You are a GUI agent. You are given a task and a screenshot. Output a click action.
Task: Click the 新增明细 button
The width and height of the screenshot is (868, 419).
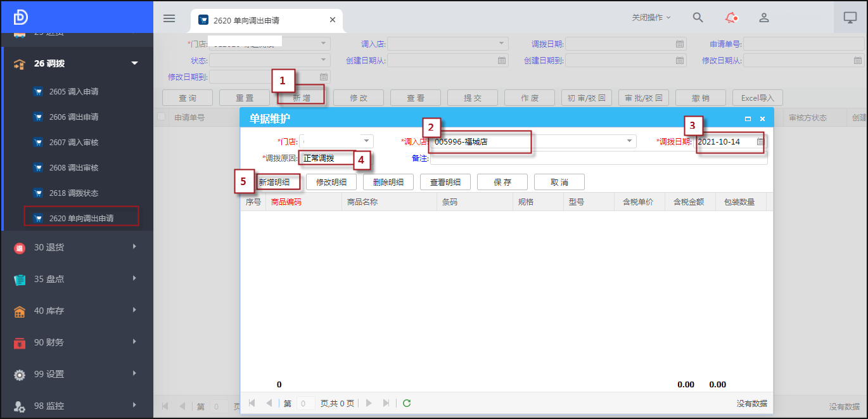[x=274, y=182]
